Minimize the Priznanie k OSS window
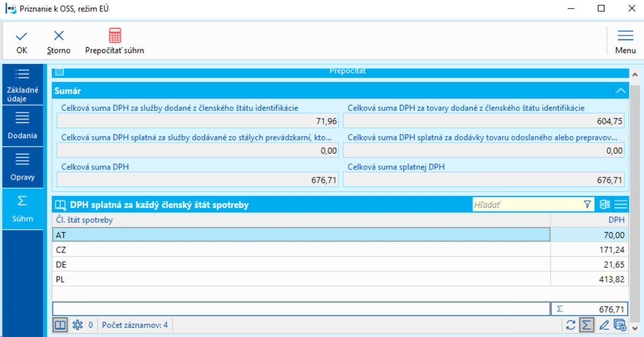Screen dimensions: 644x337 (x=571, y=9)
